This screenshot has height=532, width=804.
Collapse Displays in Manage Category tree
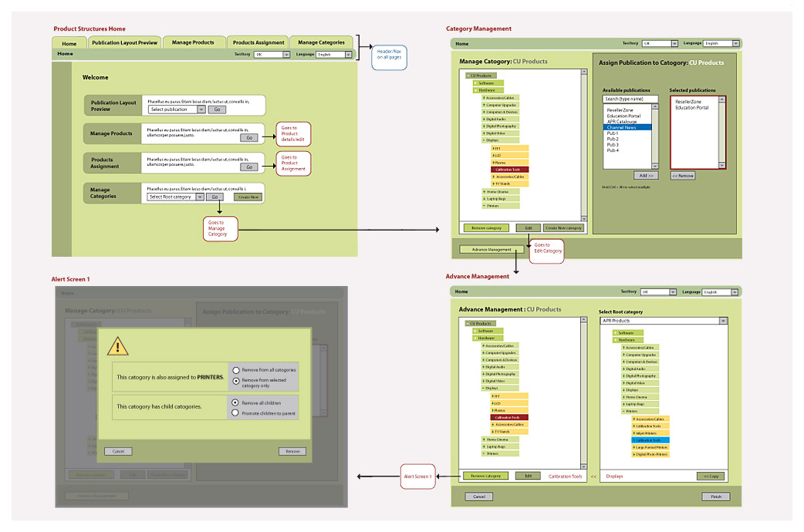[484, 140]
